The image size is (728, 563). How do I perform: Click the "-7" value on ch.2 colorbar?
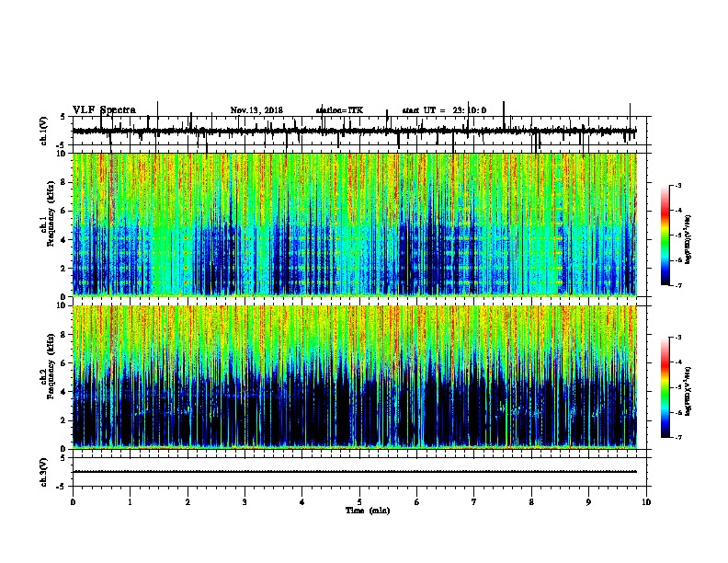678,438
